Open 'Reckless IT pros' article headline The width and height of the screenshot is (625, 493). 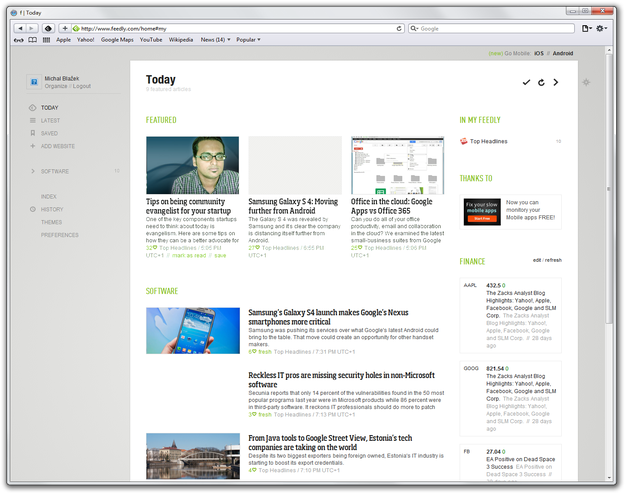point(341,380)
